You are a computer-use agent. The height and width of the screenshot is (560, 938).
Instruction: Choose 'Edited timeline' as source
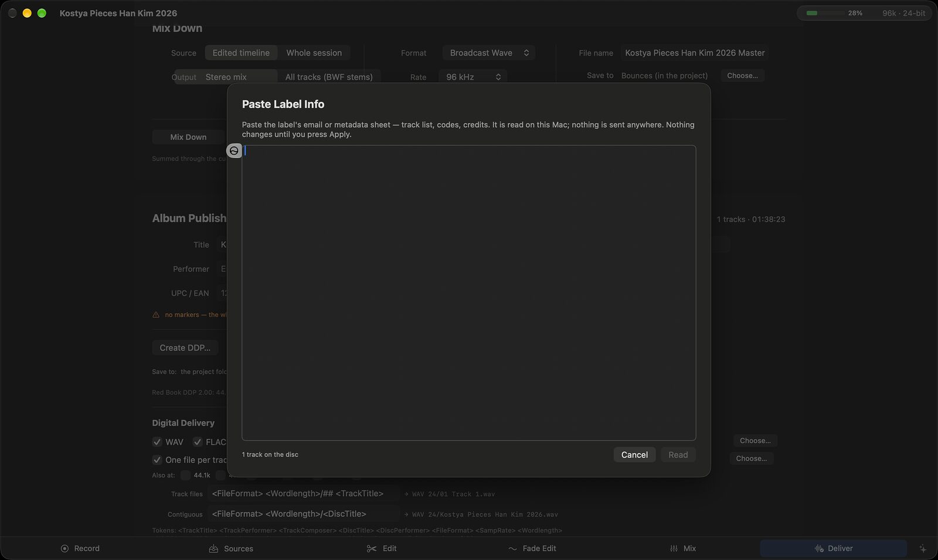click(x=241, y=53)
